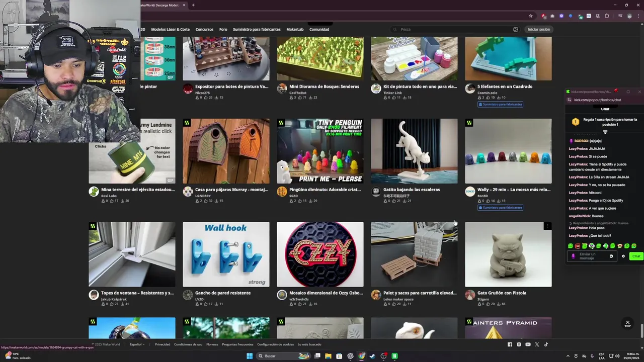The image size is (644, 362).
Task: Expand the Kick chat leaderboard banner chevron
Action: coord(605,132)
